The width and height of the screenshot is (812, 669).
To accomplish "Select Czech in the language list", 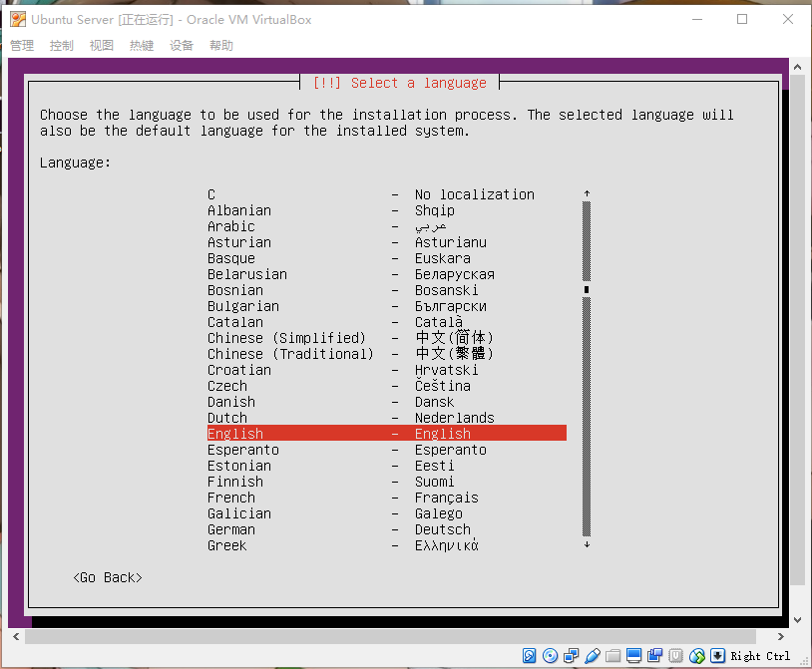I will (387, 386).
